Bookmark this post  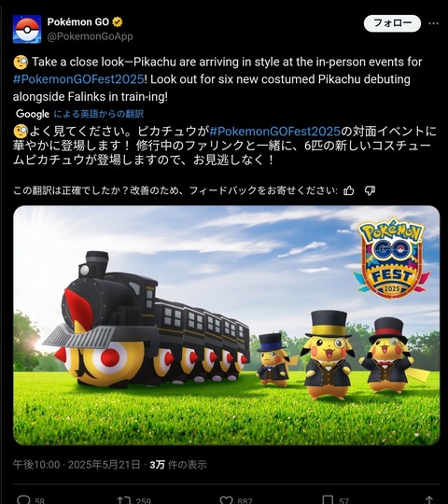pos(328,499)
